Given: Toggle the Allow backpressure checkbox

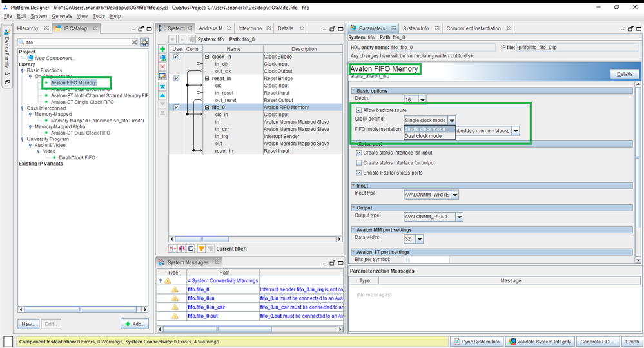Looking at the screenshot, I should click(359, 110).
